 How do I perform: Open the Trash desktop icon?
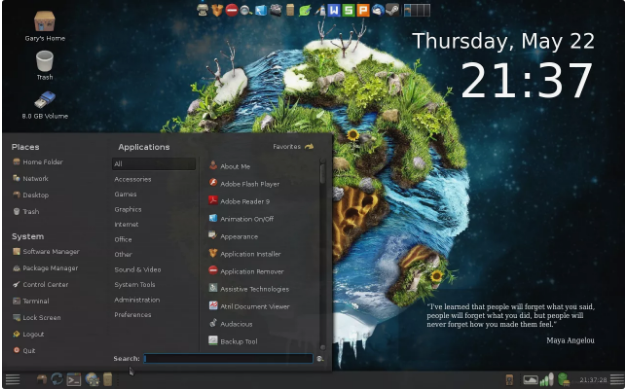(44, 66)
